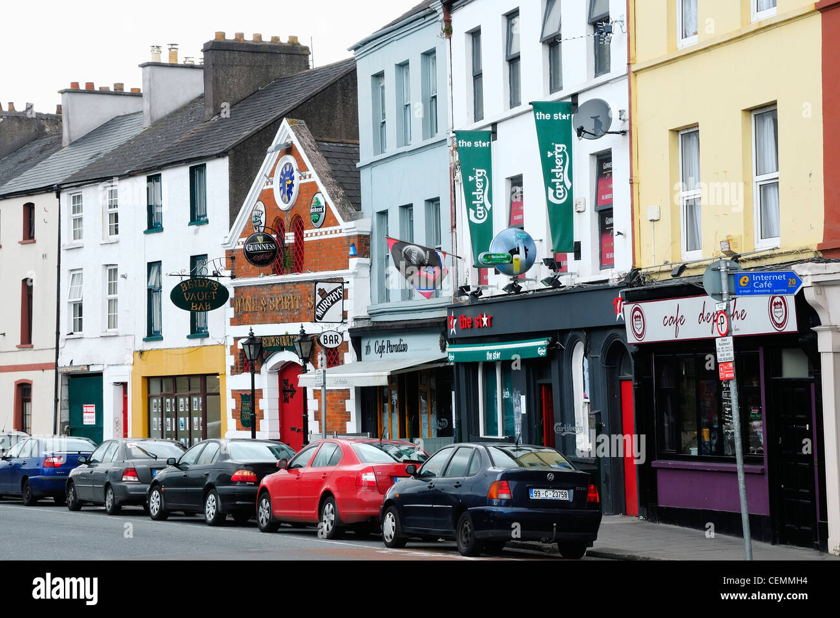The image size is (840, 618).
Task: Select the Murphys hanging sign
Action: click(x=329, y=302)
